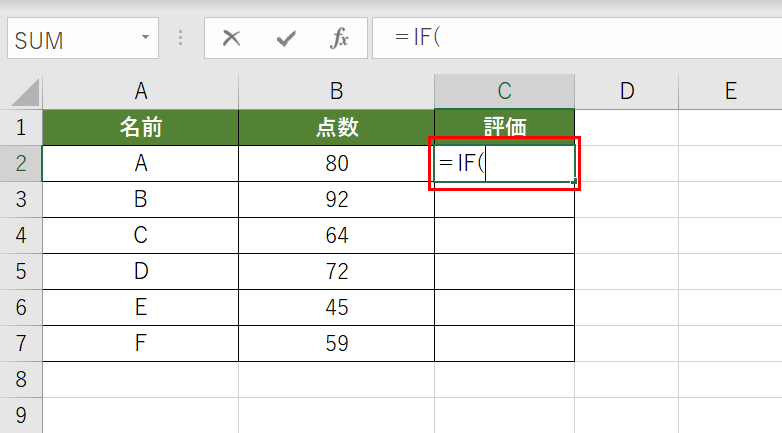
Task: Select row 5 header
Action: 21,272
